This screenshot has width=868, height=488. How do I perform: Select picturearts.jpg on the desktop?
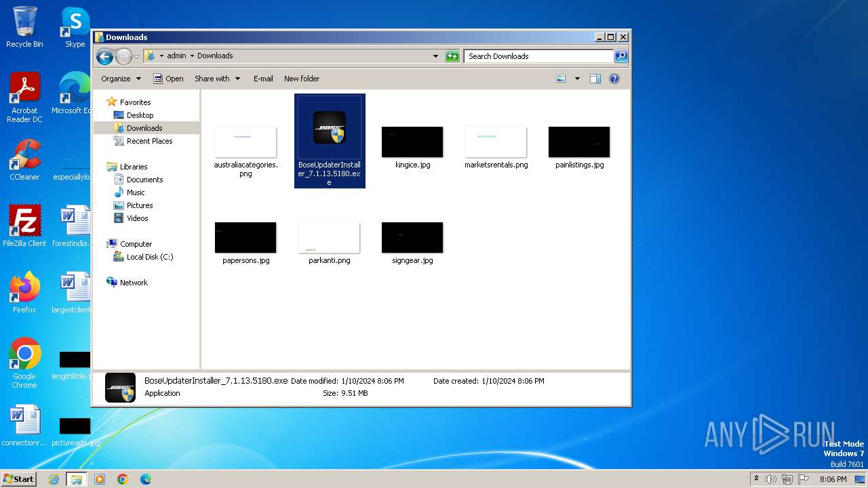pyautogui.click(x=75, y=431)
